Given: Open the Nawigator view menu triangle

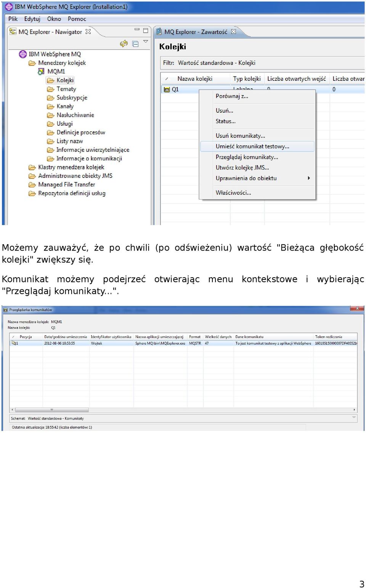Looking at the screenshot, I should click(146, 41).
